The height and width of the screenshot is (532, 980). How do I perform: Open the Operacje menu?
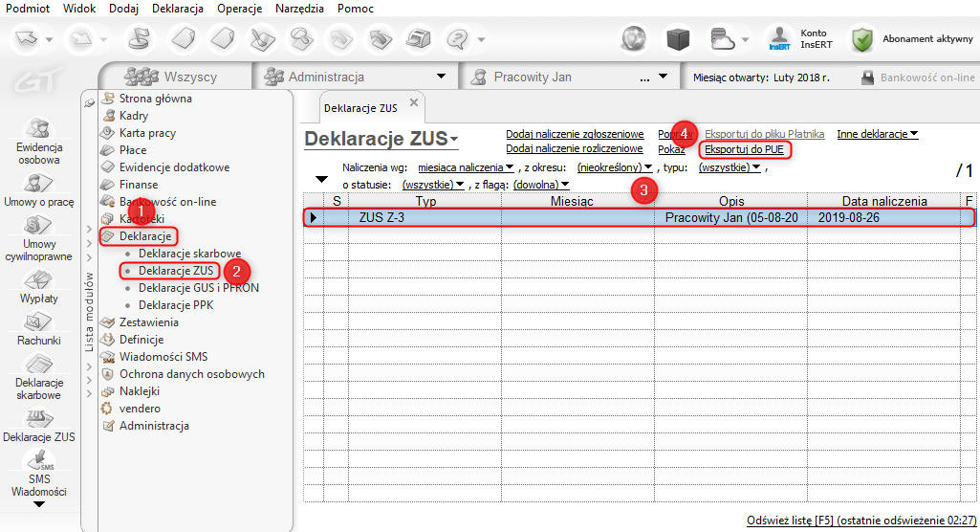[239, 8]
